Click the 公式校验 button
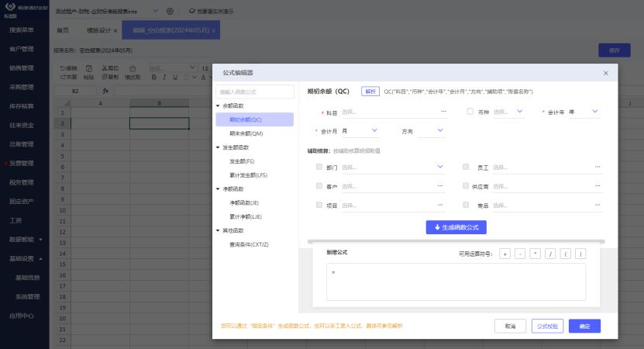 pyautogui.click(x=546, y=326)
